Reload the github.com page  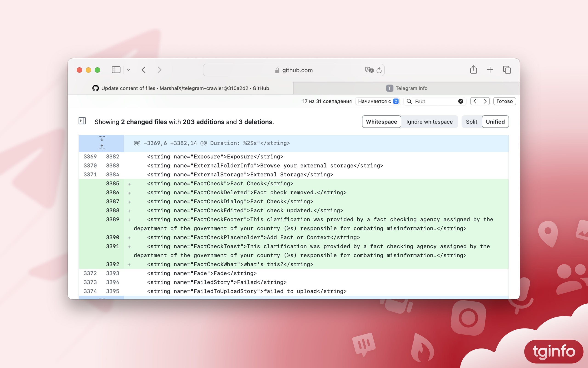click(x=379, y=70)
